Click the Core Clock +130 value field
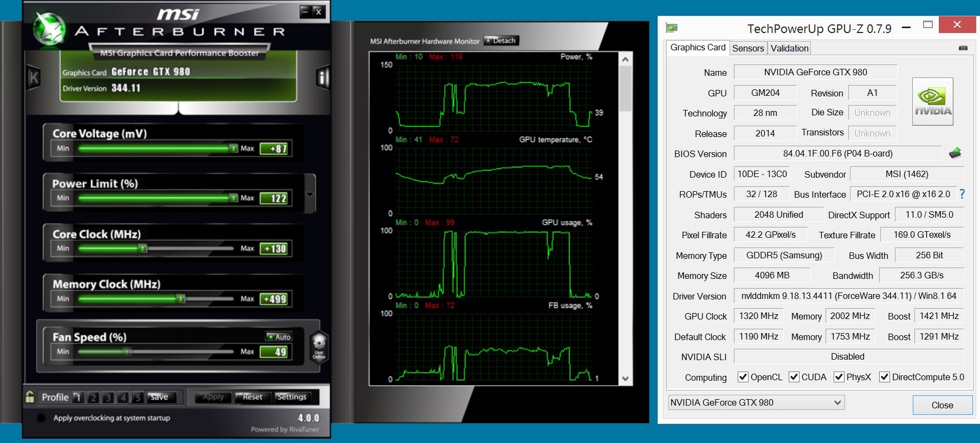This screenshot has height=443, width=980. pos(274,249)
